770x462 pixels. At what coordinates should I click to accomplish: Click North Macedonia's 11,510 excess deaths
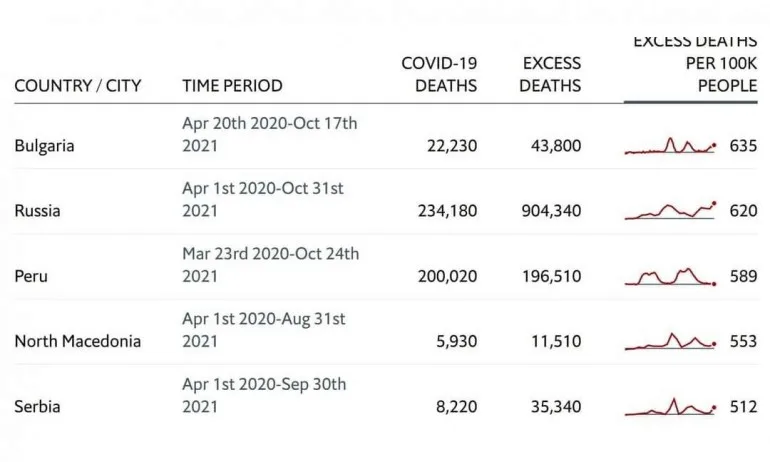coord(555,341)
